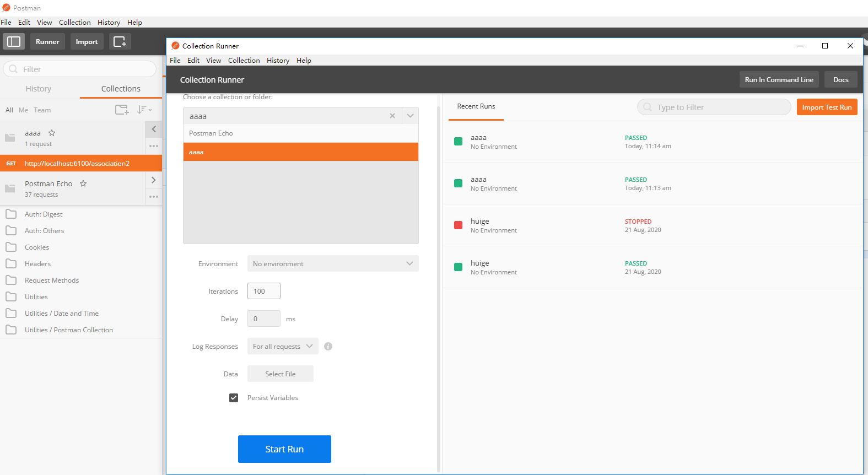Select Postman Echo in collection chooser list
Screen dimensions: 868x475
301,133
